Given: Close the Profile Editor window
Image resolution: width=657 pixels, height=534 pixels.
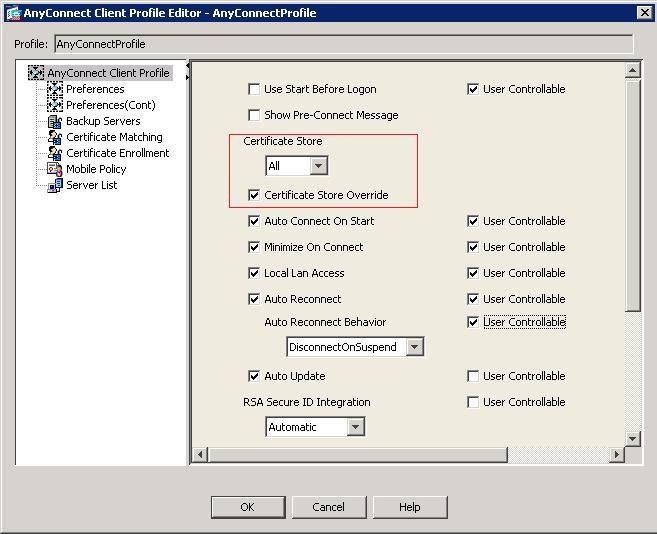Looking at the screenshot, I should 644,13.
